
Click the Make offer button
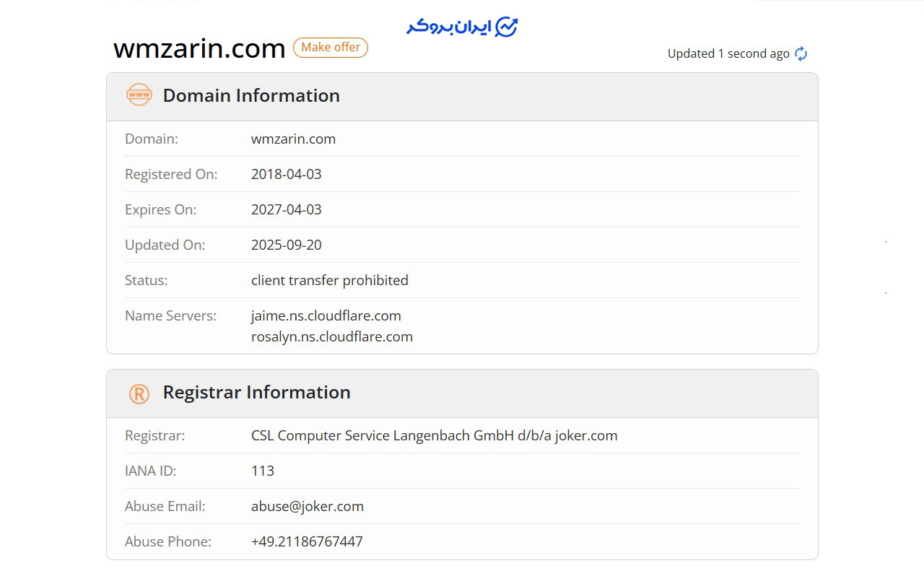(x=331, y=48)
